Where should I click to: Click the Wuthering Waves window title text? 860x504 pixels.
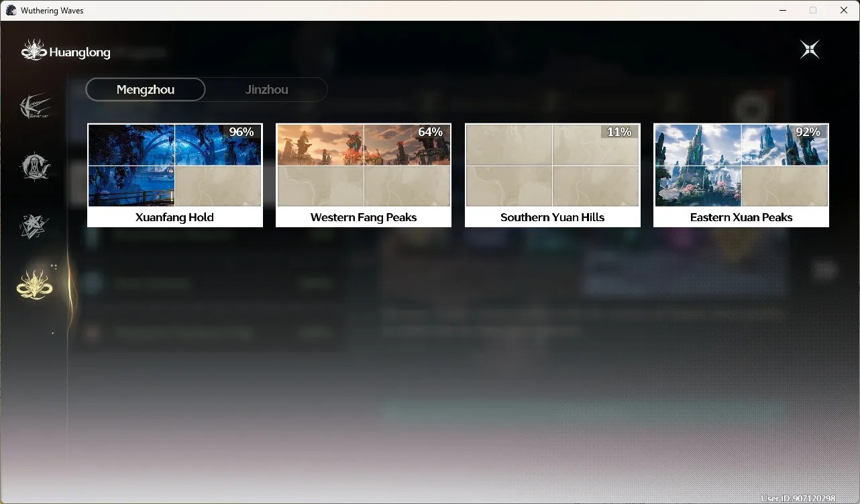click(52, 11)
